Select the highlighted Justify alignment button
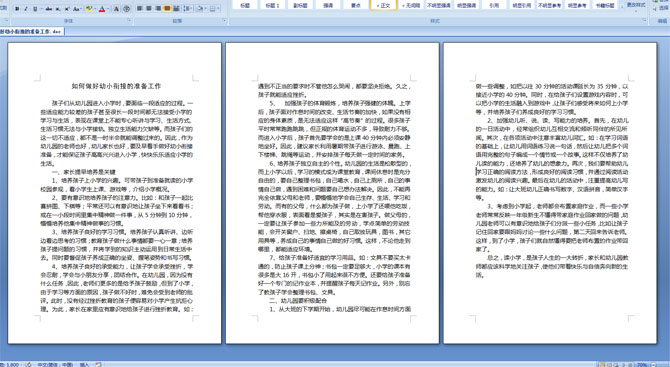This screenshot has height=367, width=670. click(167, 9)
